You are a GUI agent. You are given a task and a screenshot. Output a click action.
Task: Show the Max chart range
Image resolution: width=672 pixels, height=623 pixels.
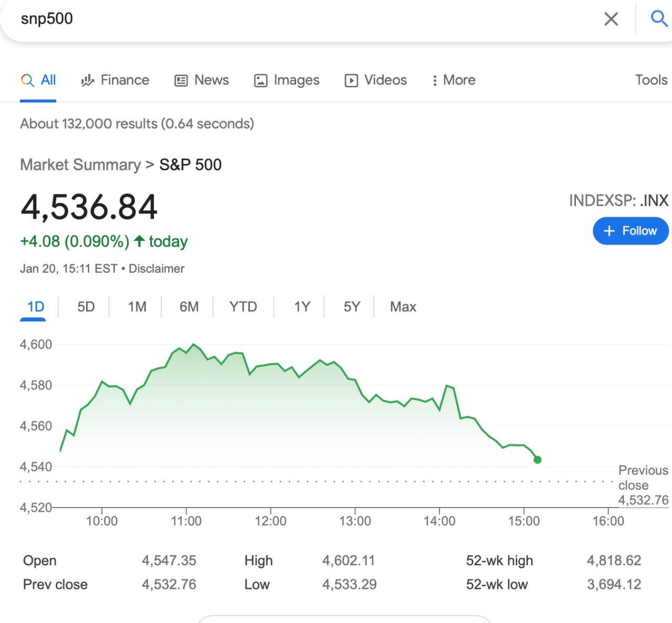click(403, 307)
